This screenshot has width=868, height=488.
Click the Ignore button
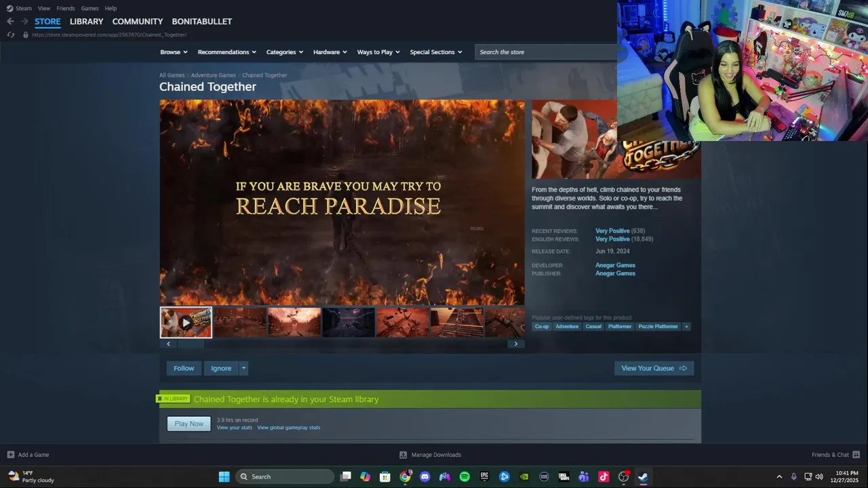[x=221, y=368]
